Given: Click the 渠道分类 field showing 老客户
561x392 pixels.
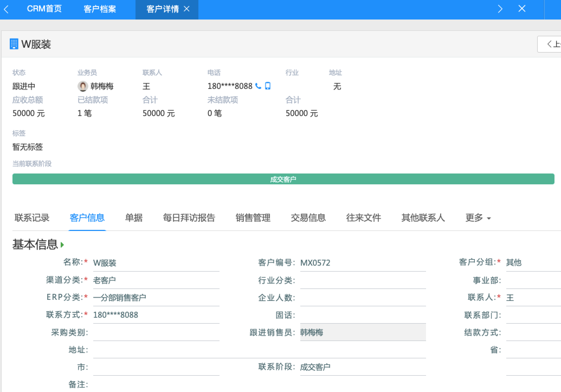Looking at the screenshot, I should coord(156,280).
